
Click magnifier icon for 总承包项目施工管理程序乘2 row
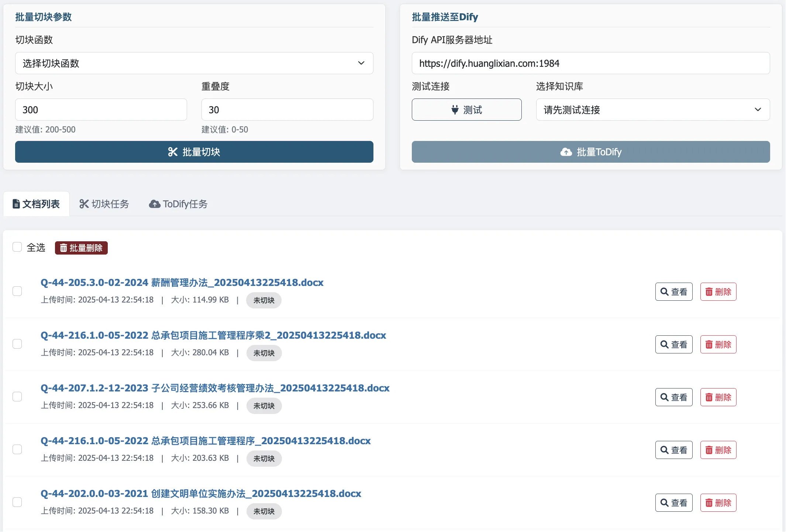665,345
